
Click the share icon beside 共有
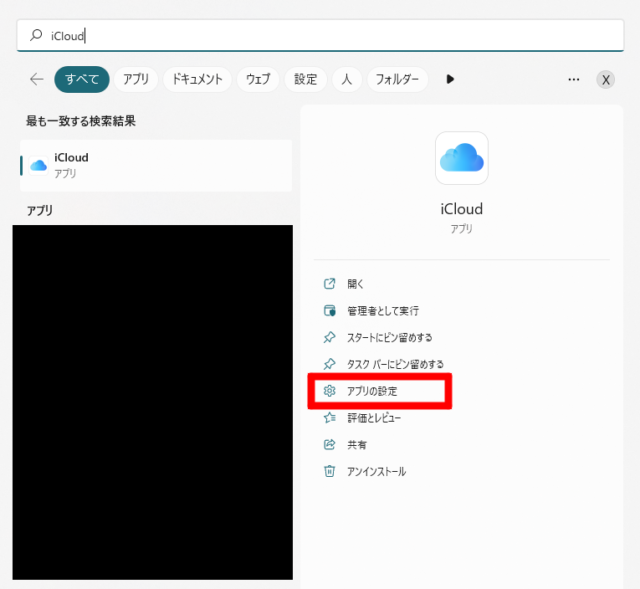pos(329,445)
